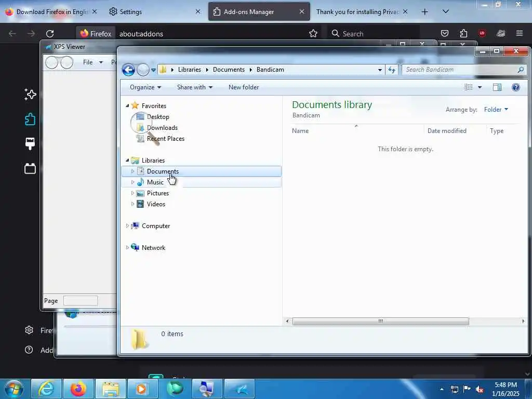
Task: Open Recommendations in add-ons sidebar
Action: coord(30,95)
